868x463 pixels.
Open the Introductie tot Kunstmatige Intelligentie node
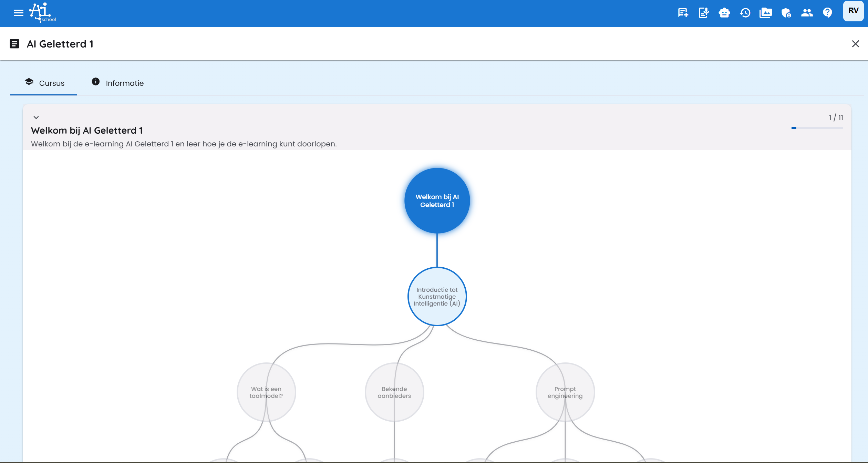tap(437, 297)
